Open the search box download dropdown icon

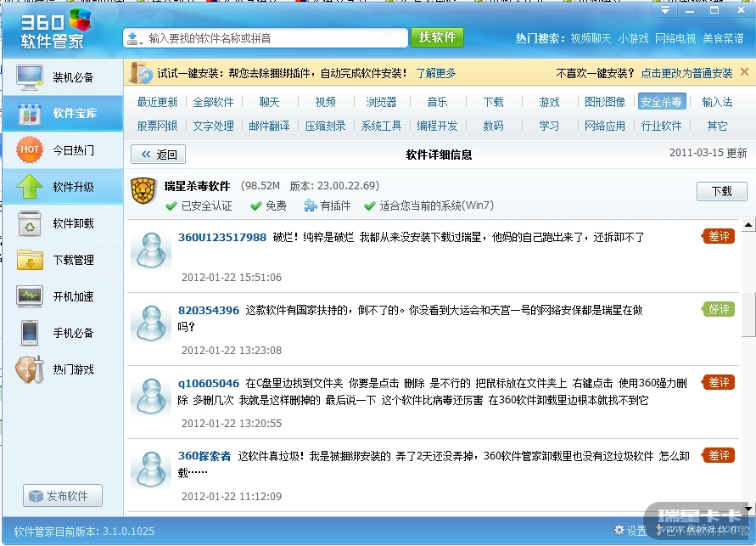click(135, 38)
